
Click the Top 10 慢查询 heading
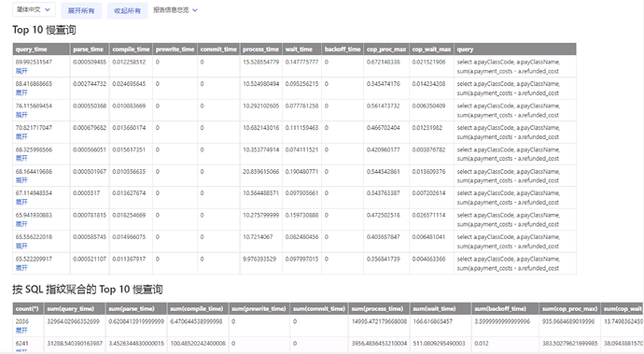44,30
